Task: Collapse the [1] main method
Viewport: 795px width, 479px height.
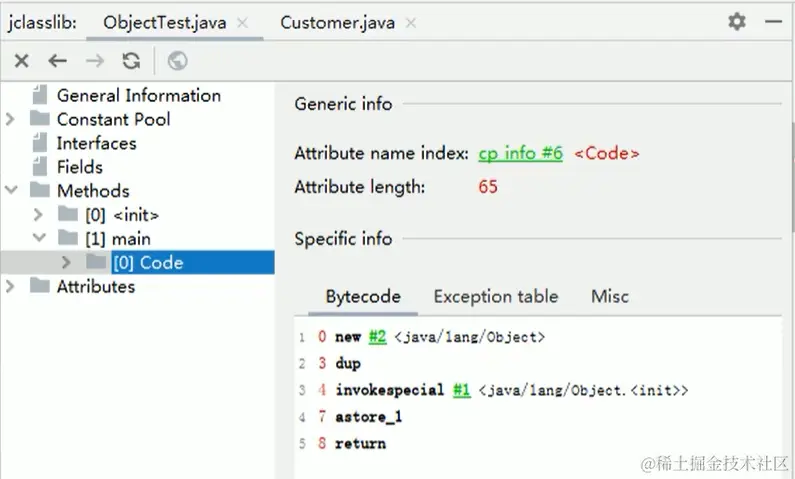Action: point(39,238)
